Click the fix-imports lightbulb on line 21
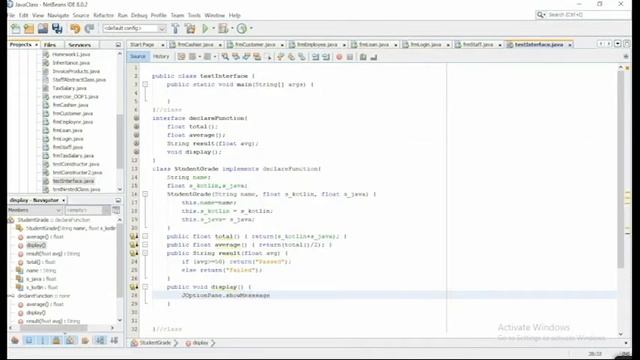640x360 pixels. pos(134,236)
